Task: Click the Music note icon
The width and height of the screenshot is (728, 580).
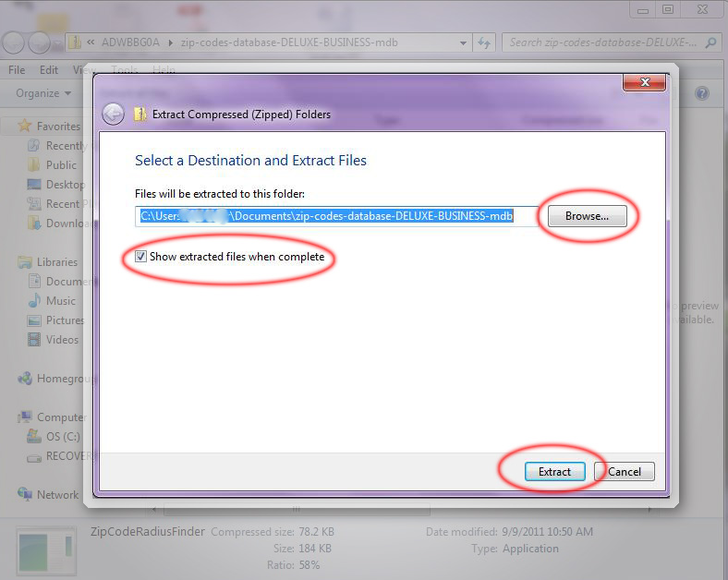Action: [34, 301]
